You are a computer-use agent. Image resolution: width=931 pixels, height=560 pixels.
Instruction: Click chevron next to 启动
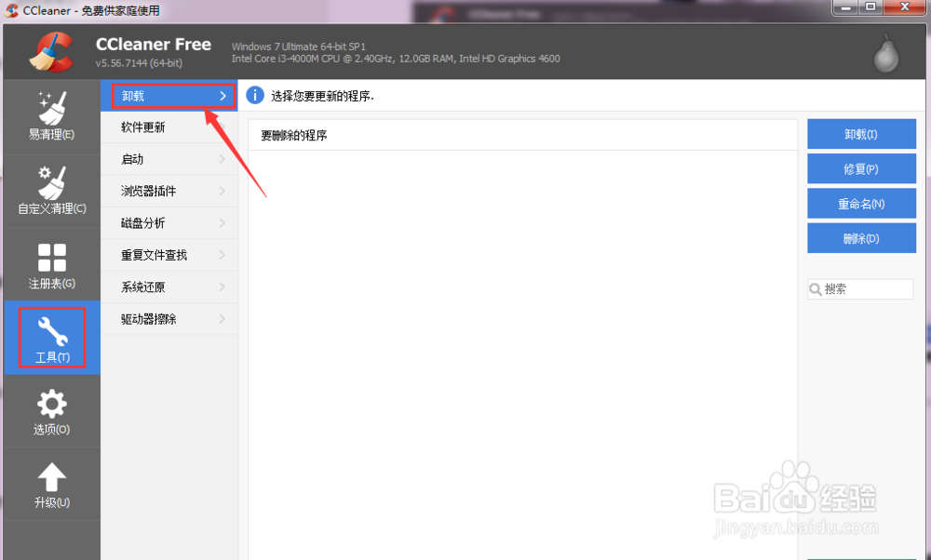[x=223, y=159]
